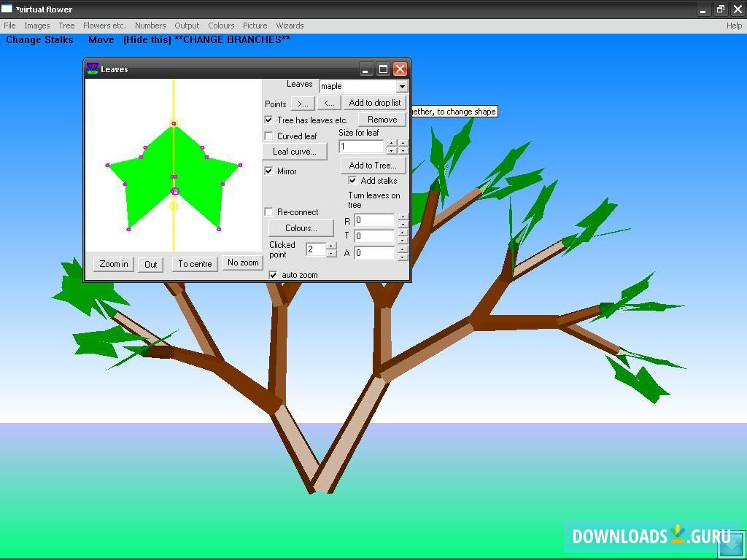Open the Output menu
The image size is (747, 560).
click(x=187, y=26)
